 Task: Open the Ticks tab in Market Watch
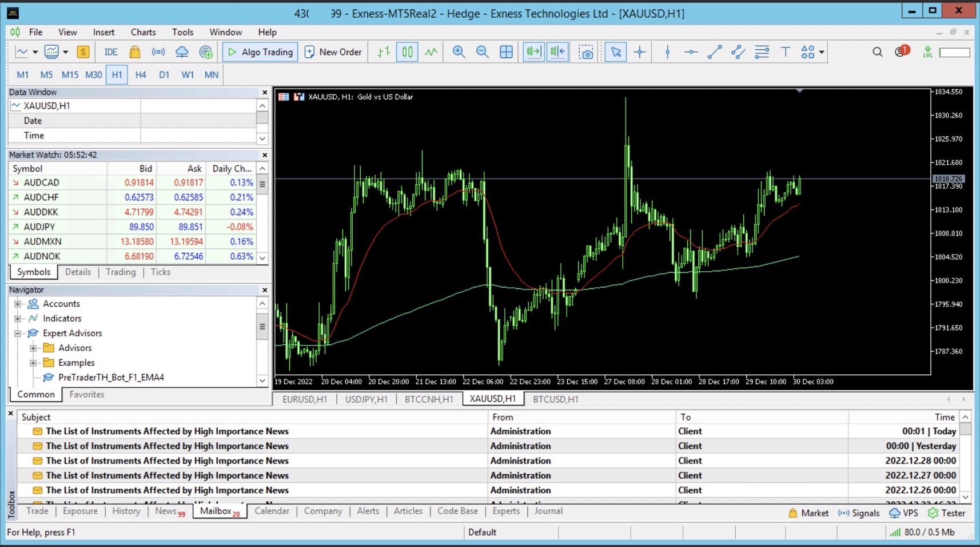161,272
